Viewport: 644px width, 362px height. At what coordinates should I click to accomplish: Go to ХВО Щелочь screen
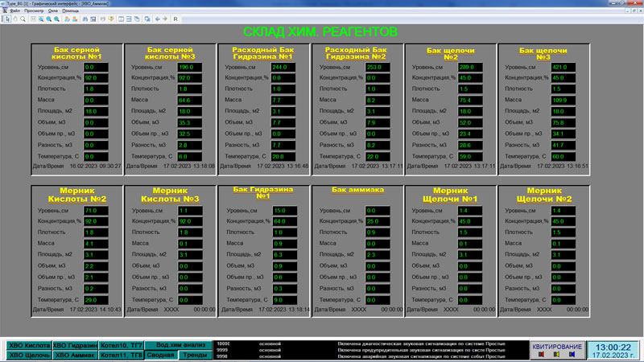point(29,355)
